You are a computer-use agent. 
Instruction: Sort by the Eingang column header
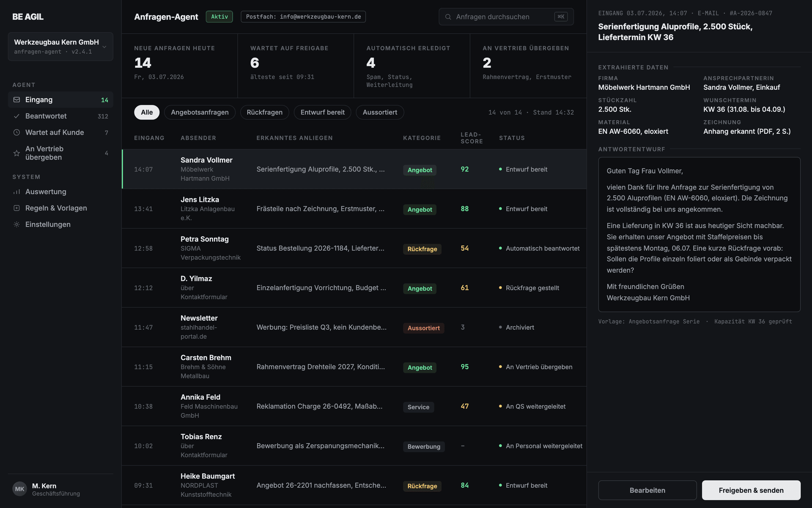point(149,138)
